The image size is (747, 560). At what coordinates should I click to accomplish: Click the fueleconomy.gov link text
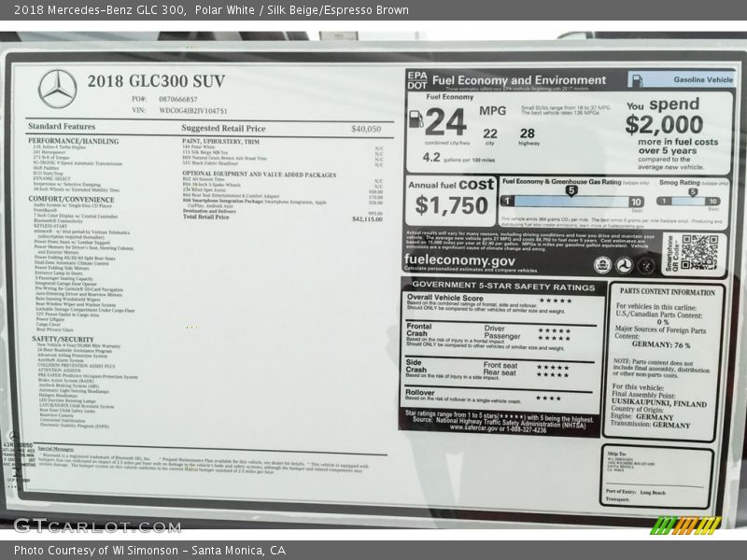pos(459,260)
